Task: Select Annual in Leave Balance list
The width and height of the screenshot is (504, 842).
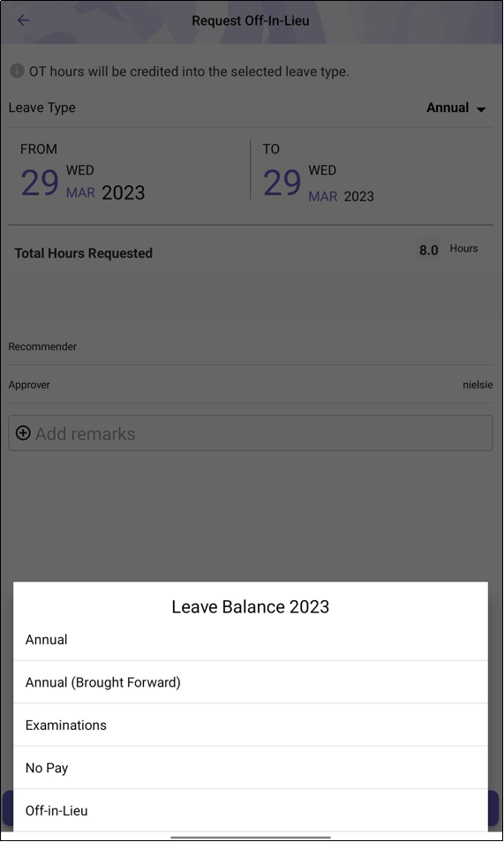Action: pyautogui.click(x=251, y=640)
